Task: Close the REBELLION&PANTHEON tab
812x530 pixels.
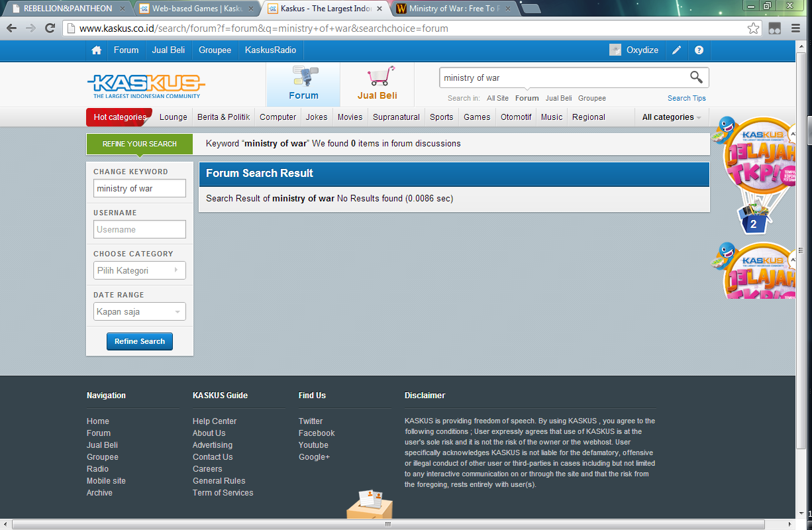Action: [x=121, y=9]
